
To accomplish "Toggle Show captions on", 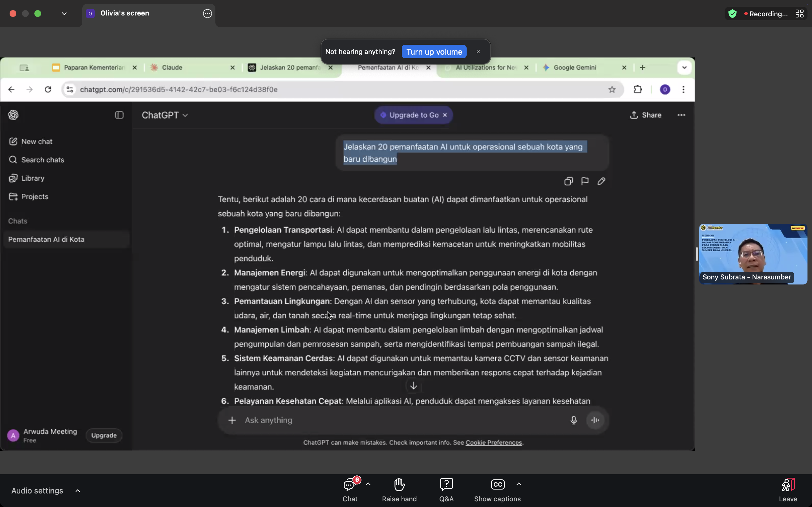I will click(497, 490).
